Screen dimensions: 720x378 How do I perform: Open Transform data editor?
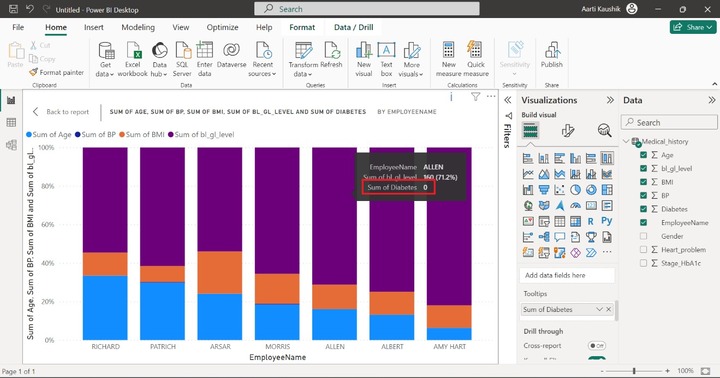click(303, 59)
